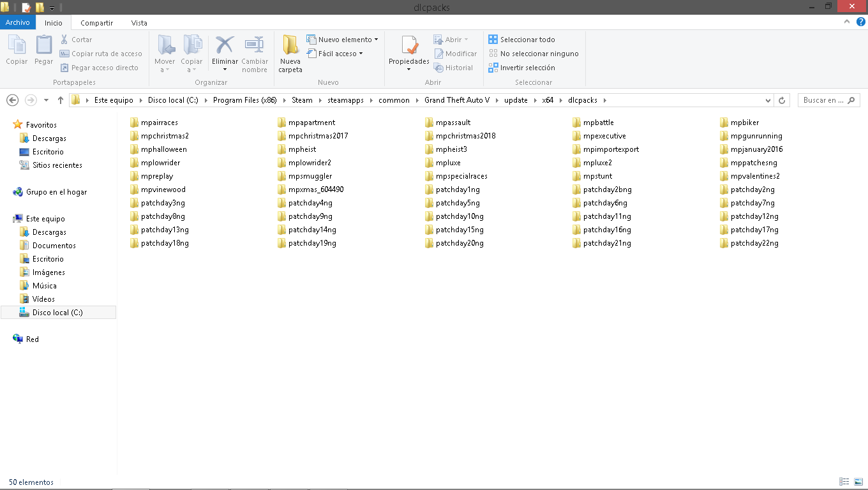Open the Nuevo elemento dropdown

pos(343,39)
